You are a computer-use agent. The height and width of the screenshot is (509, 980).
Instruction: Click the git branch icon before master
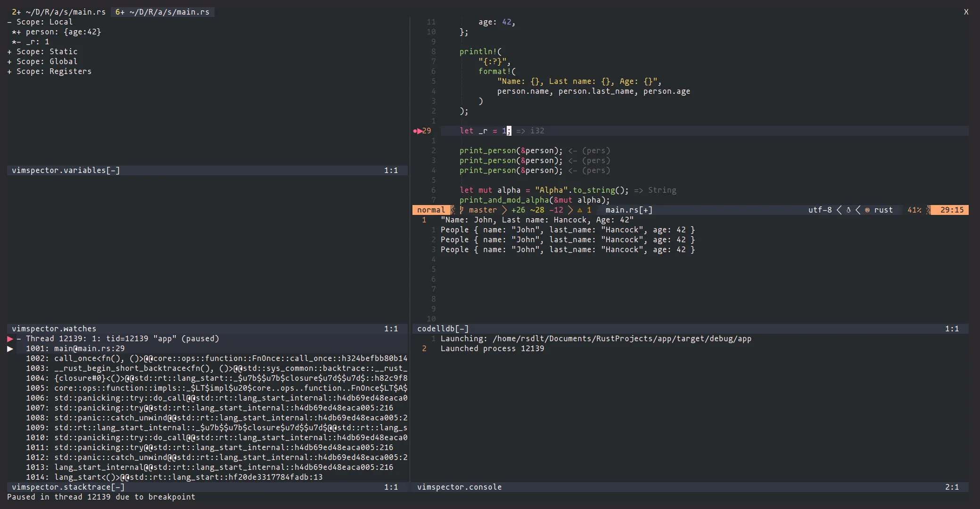[x=462, y=210]
